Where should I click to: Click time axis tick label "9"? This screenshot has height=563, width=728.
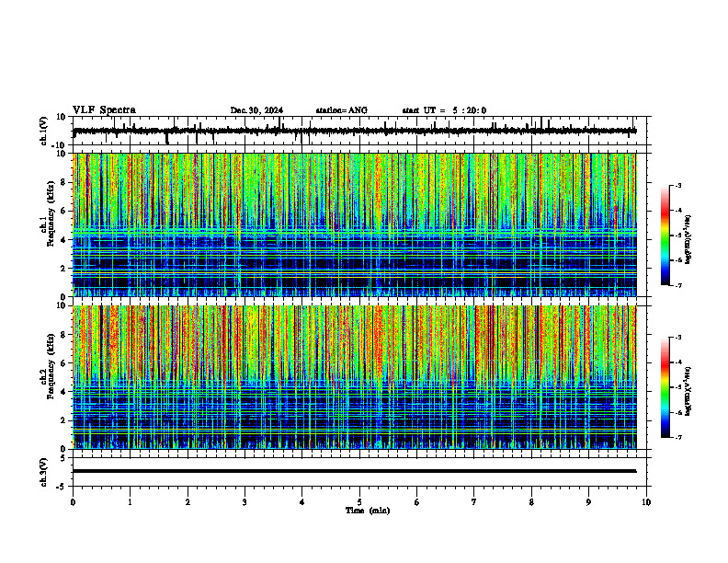pos(588,502)
